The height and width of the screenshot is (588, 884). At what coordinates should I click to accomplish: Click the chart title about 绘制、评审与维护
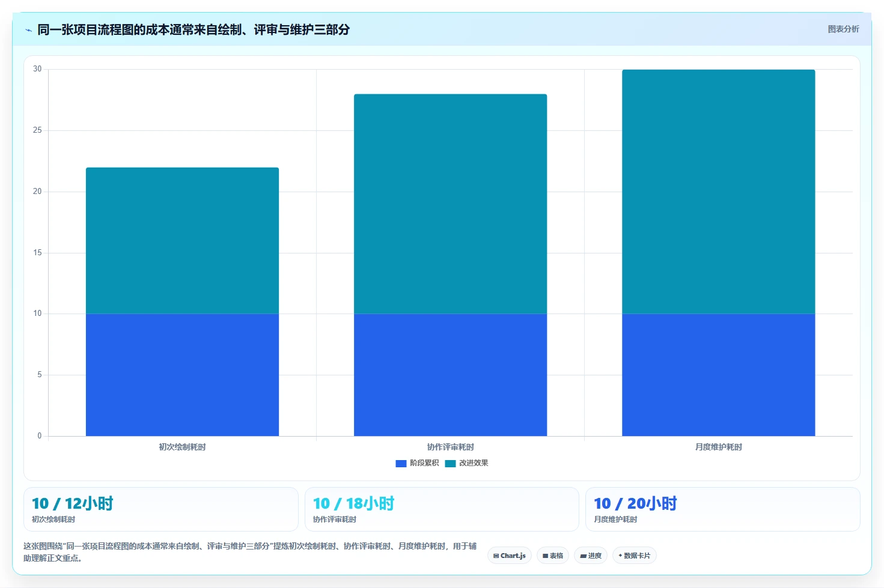194,29
